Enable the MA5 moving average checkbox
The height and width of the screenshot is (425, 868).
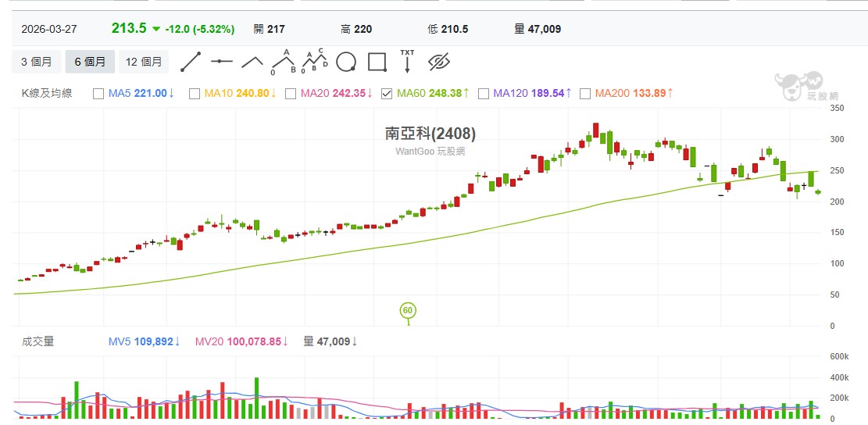pyautogui.click(x=98, y=94)
